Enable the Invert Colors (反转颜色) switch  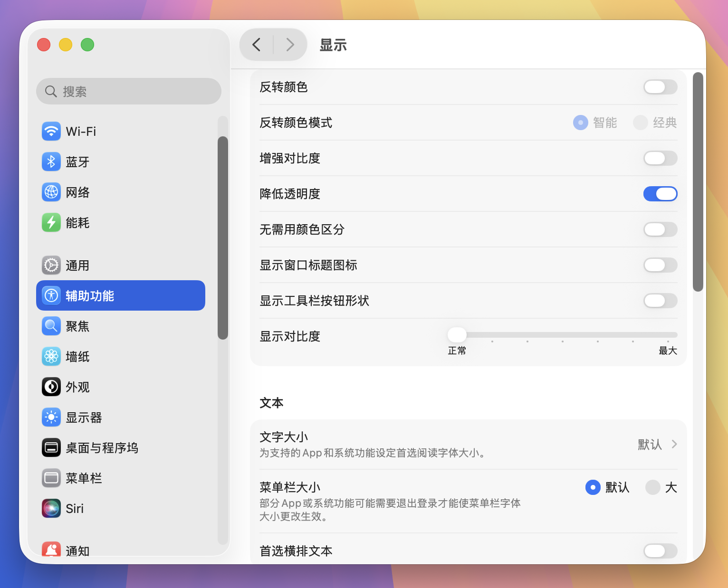(660, 87)
